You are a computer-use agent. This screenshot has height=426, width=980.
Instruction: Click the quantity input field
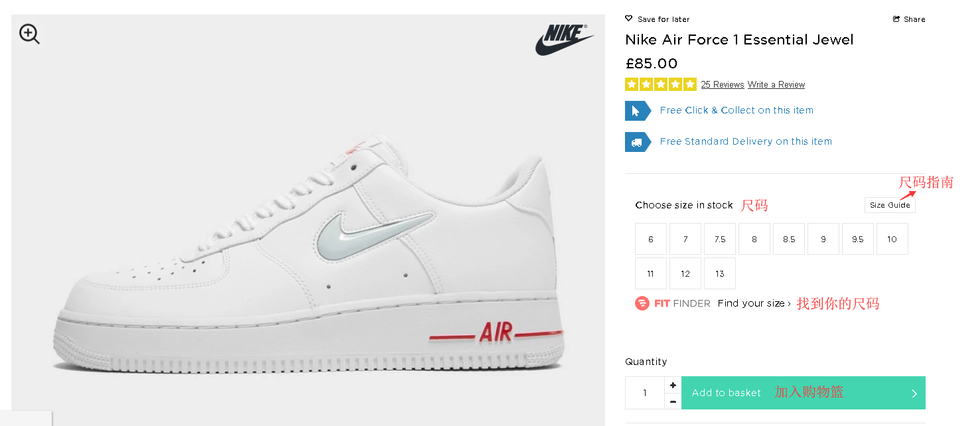tap(645, 393)
